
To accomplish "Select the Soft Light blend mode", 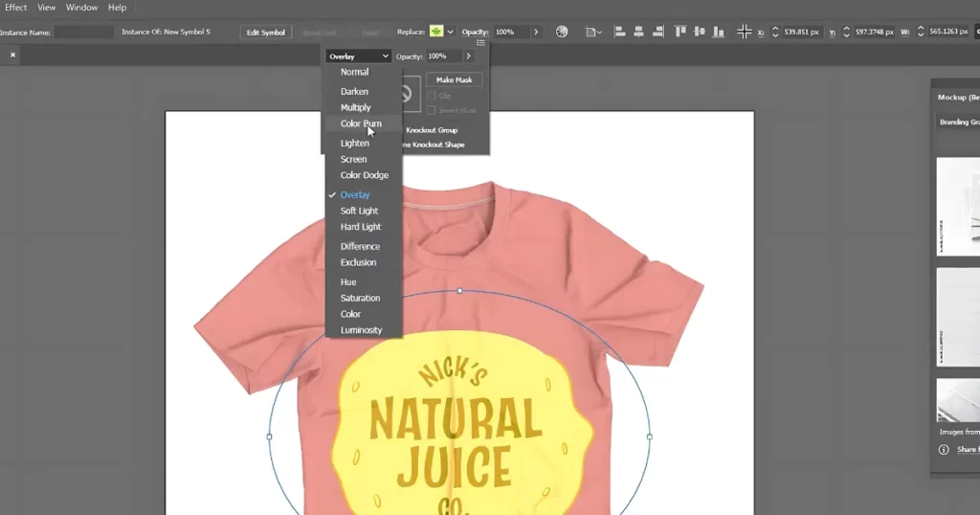I will click(363, 212).
